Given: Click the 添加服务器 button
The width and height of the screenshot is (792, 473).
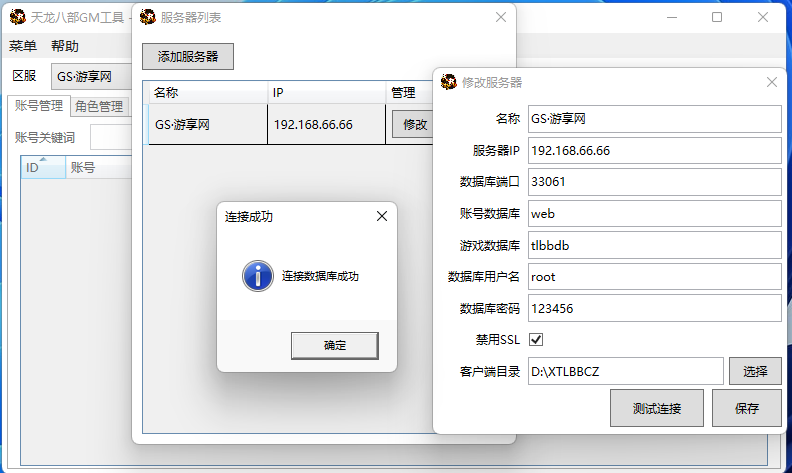Looking at the screenshot, I should point(188,56).
